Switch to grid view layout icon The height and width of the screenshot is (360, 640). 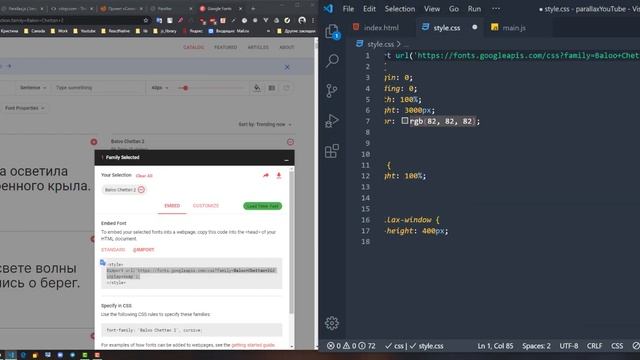pyautogui.click(x=272, y=88)
